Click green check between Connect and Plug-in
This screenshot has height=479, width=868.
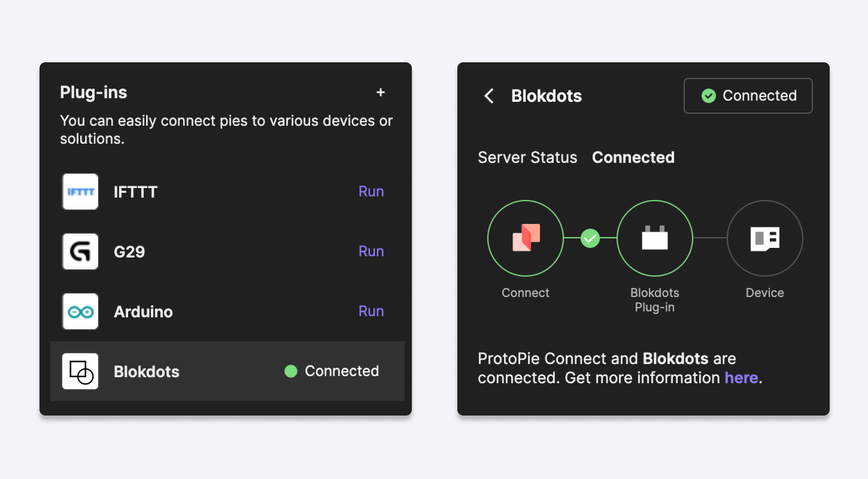pyautogui.click(x=590, y=238)
